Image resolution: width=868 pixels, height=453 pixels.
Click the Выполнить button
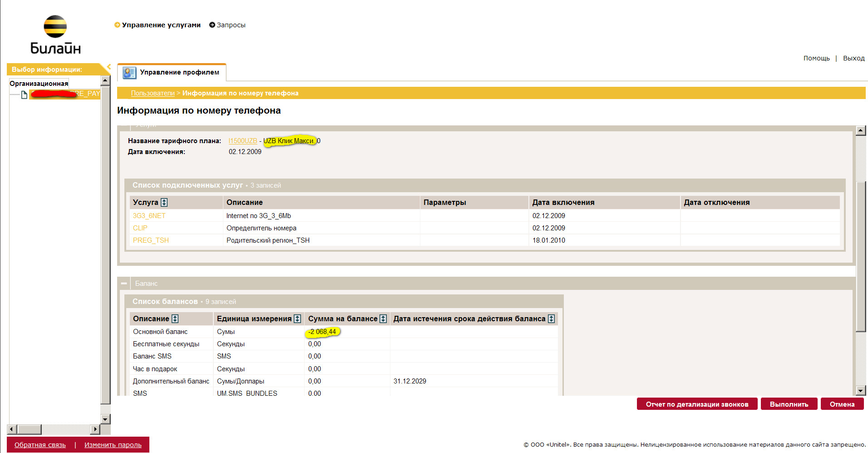789,404
